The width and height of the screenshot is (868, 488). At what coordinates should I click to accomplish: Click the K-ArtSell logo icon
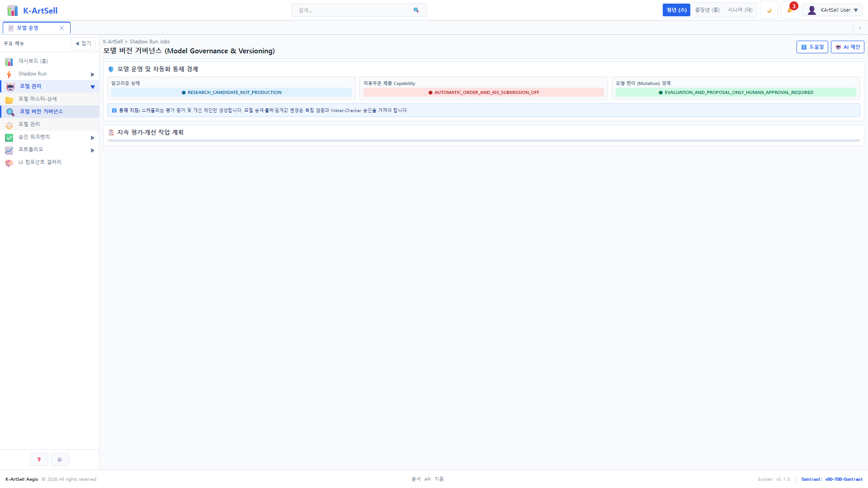[13, 10]
